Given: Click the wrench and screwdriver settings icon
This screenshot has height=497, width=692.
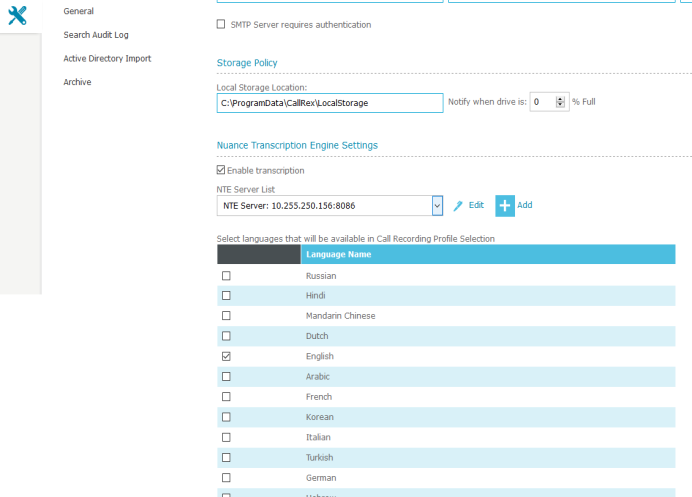Looking at the screenshot, I should [x=17, y=15].
